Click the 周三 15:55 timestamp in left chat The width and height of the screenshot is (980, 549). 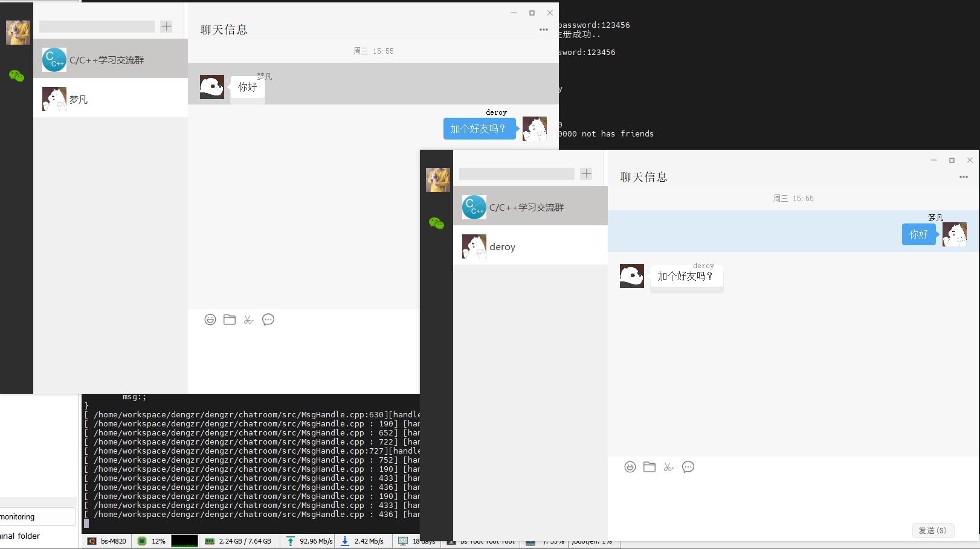tap(373, 51)
